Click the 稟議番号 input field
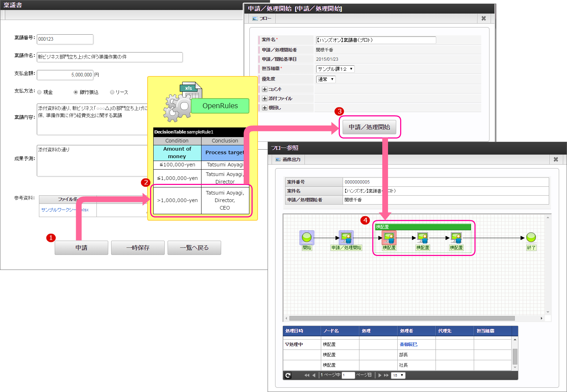This screenshot has width=567, height=392. (65, 39)
